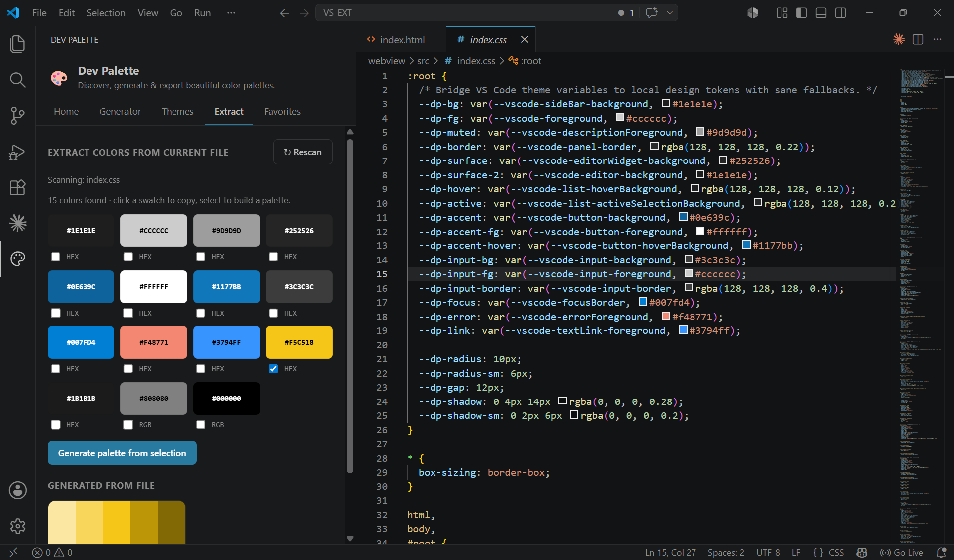The image size is (954, 560).
Task: Open Source Control view icon
Action: click(x=17, y=115)
